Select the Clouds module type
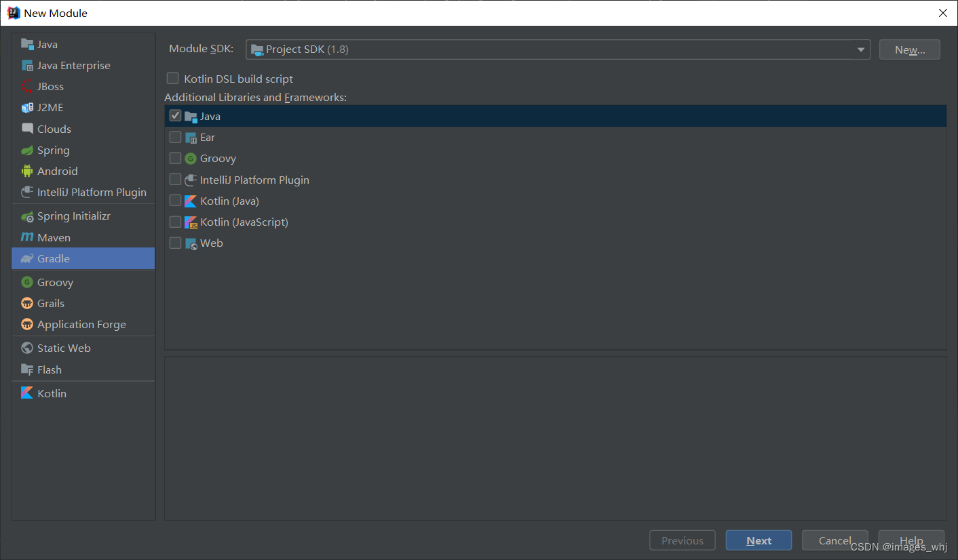 83,129
